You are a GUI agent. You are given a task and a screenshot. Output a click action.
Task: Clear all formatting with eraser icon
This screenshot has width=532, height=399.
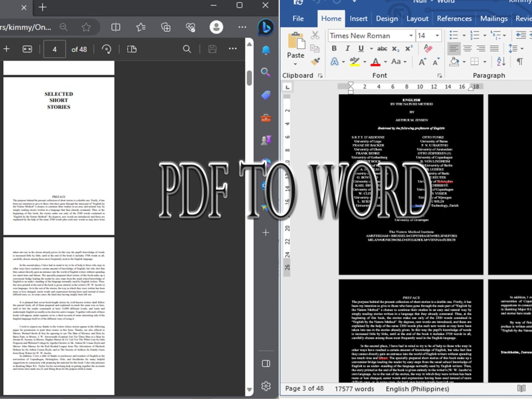point(428,48)
